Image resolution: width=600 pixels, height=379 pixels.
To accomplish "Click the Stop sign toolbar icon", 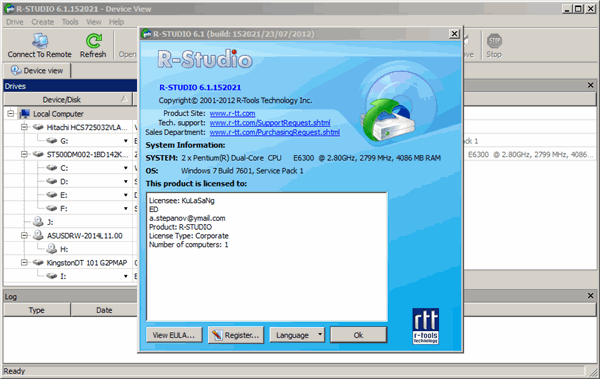I will click(x=494, y=41).
